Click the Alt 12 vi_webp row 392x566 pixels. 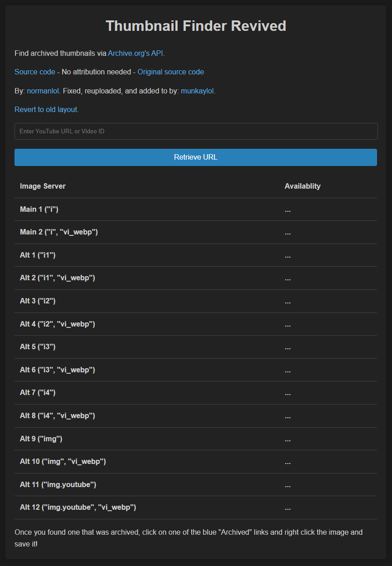77,507
